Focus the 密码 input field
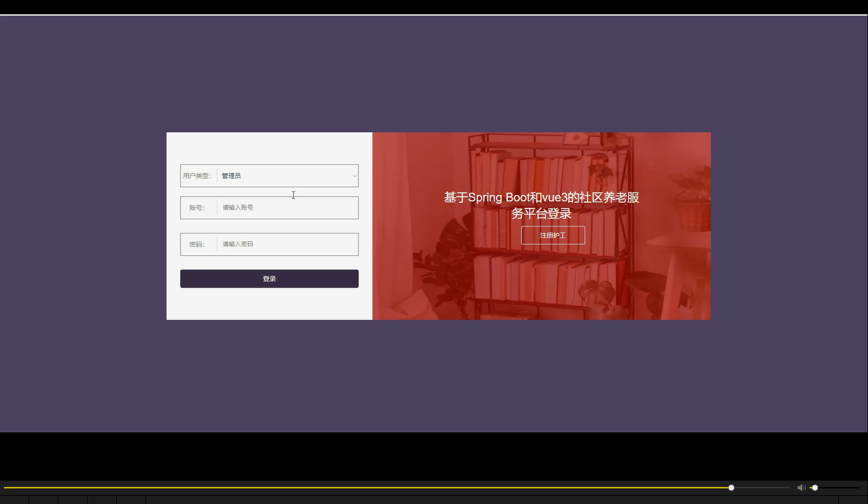The image size is (868, 504). point(287,244)
